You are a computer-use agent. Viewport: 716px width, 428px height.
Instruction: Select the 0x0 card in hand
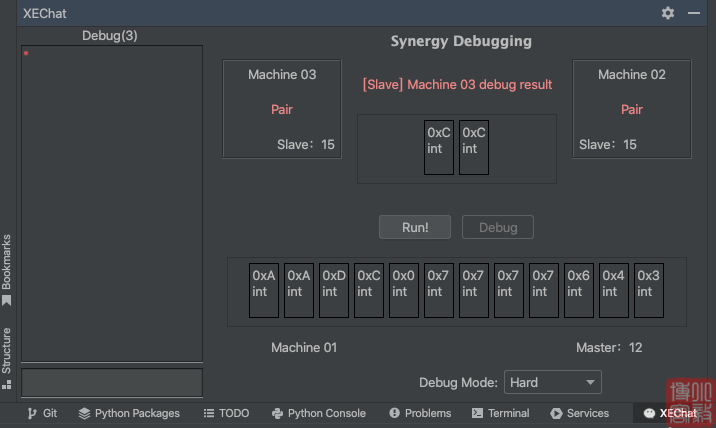pyautogui.click(x=404, y=290)
